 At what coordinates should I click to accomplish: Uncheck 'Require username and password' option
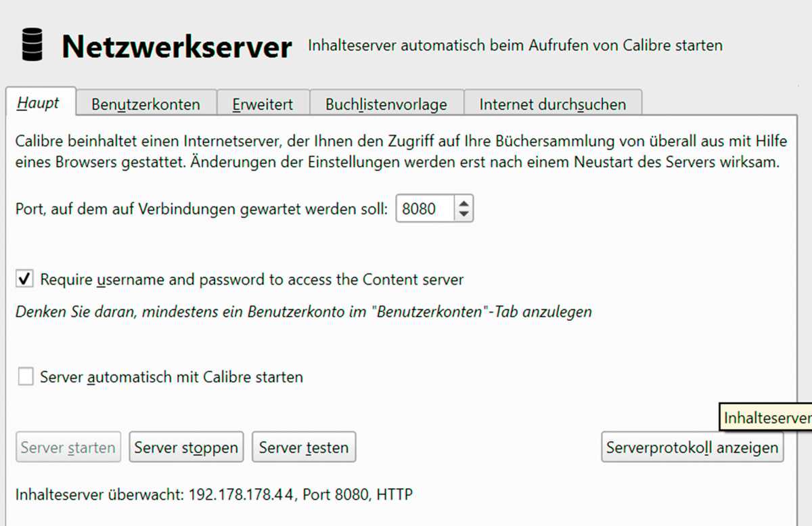coord(25,278)
